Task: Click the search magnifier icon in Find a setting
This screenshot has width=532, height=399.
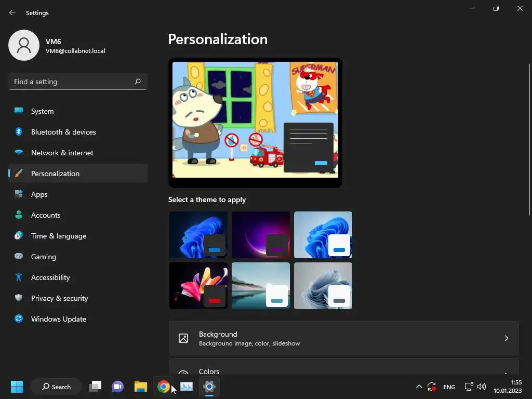Action: tap(137, 82)
